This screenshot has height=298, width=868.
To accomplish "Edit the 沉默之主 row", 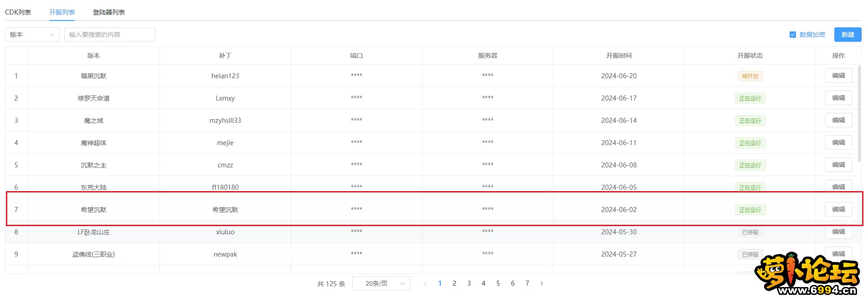I will coord(838,165).
